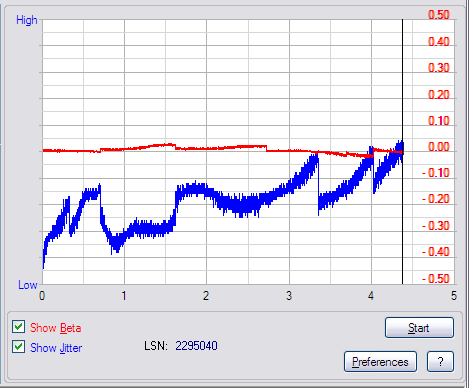The height and width of the screenshot is (388, 469).
Task: Select the black vertical position marker line
Action: (402, 152)
